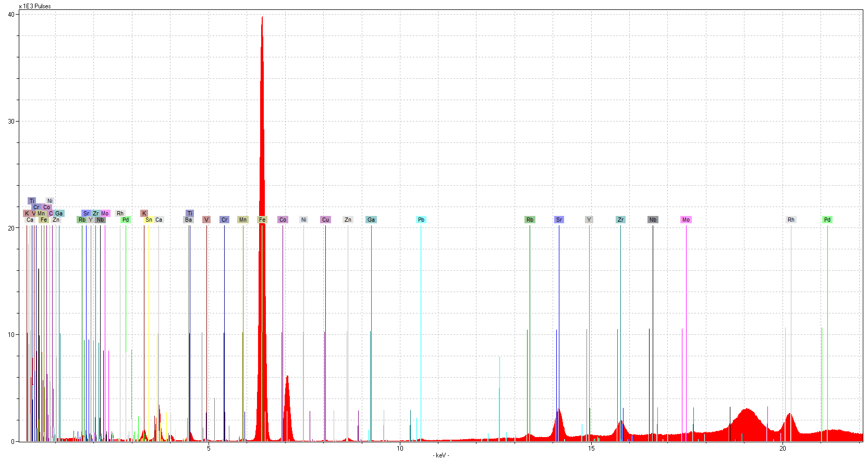Viewport: 868px width, 459px height.
Task: Click the cyan Pb marker line near 12.6 keV
Action: (499, 399)
